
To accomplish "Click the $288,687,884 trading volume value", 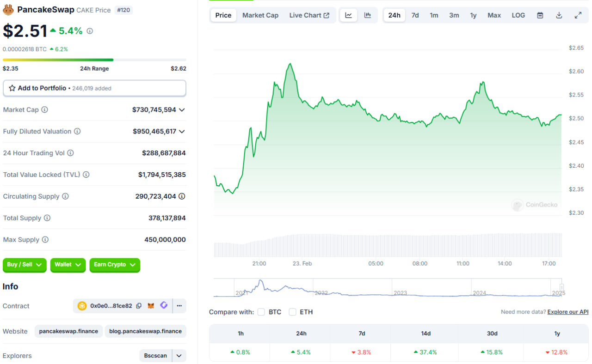I will (x=164, y=153).
